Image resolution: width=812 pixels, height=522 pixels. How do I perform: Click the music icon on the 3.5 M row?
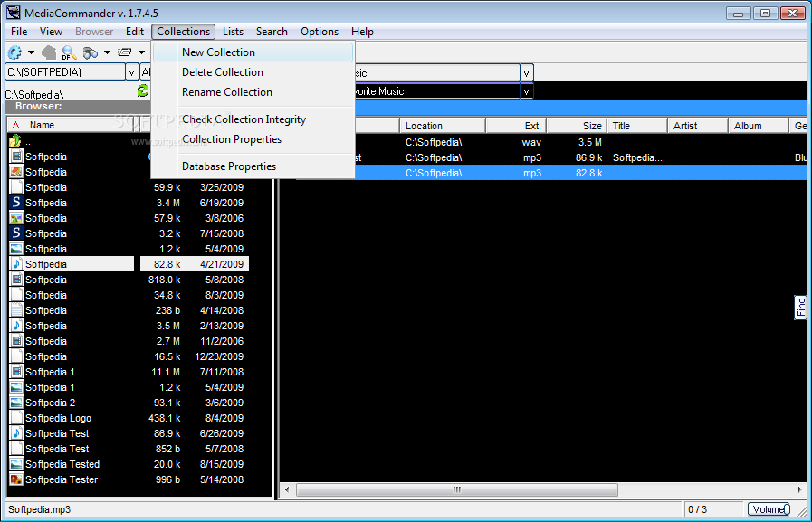pyautogui.click(x=16, y=326)
